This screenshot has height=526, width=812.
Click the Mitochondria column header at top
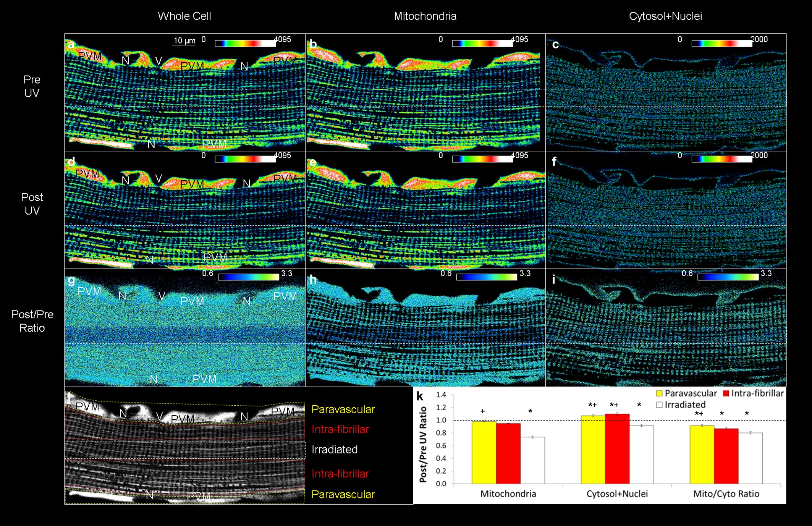(425, 16)
